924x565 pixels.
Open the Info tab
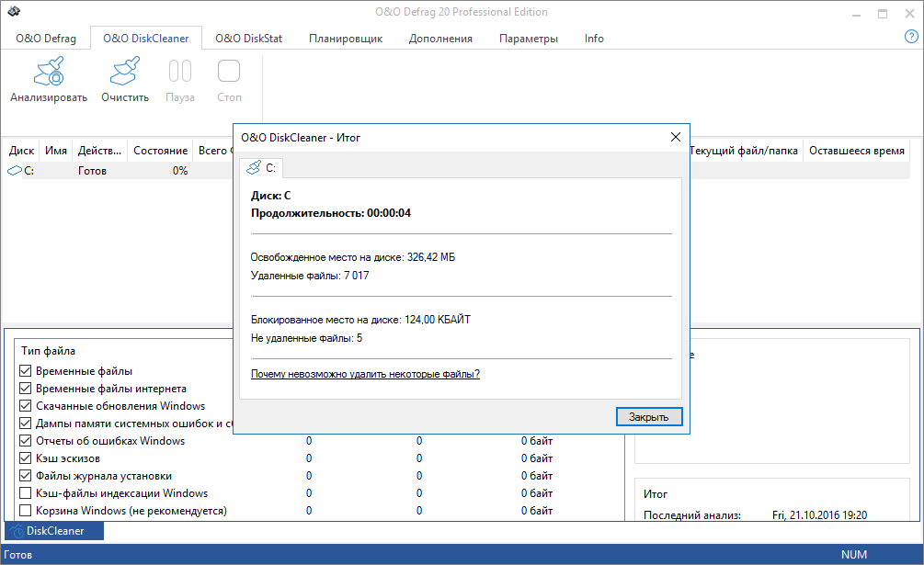click(594, 39)
